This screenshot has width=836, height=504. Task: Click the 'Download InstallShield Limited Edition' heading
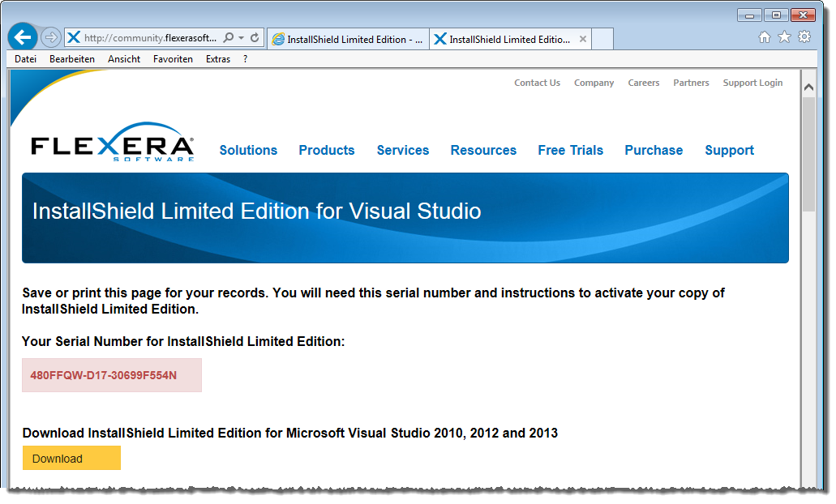[290, 434]
